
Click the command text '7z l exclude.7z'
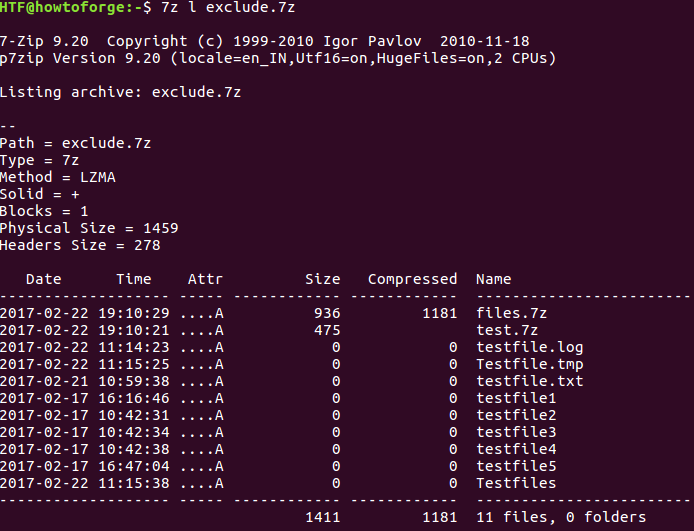pos(228,8)
